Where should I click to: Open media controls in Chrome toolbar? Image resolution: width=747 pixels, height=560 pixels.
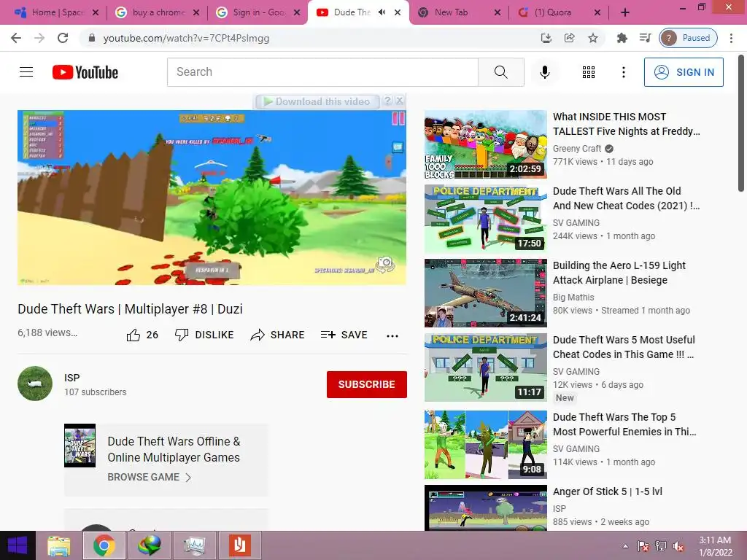645,38
